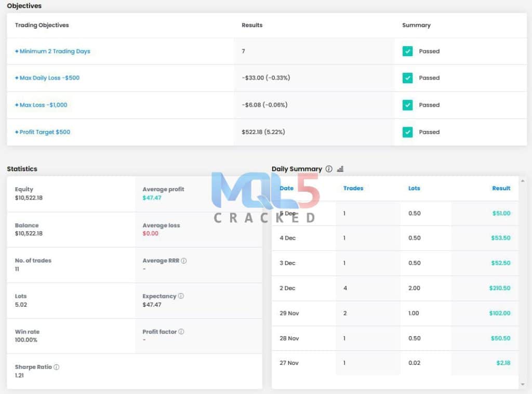This screenshot has width=532, height=394.
Task: Click the $2.18 result value
Action: 503,363
